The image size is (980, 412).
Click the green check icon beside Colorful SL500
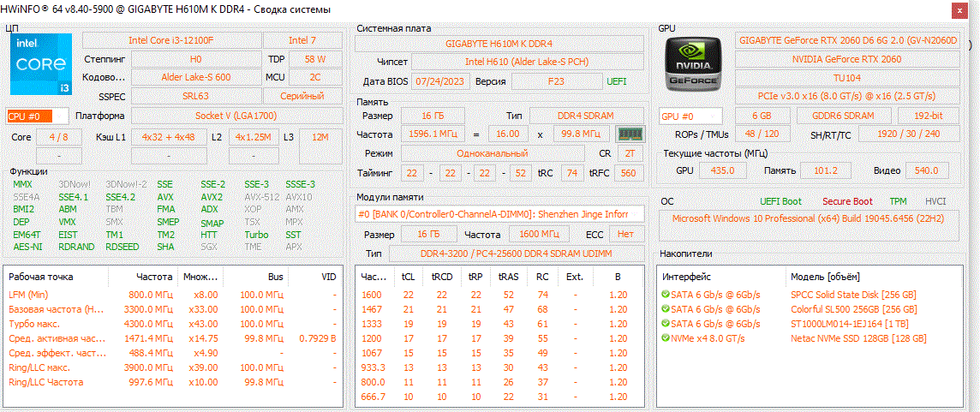click(665, 309)
